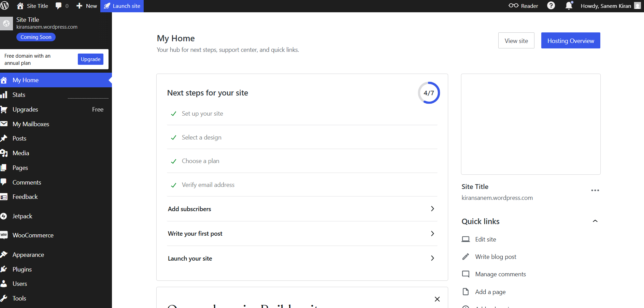Open Launch your site chevron arrow
The height and width of the screenshot is (308, 644).
pyautogui.click(x=432, y=258)
